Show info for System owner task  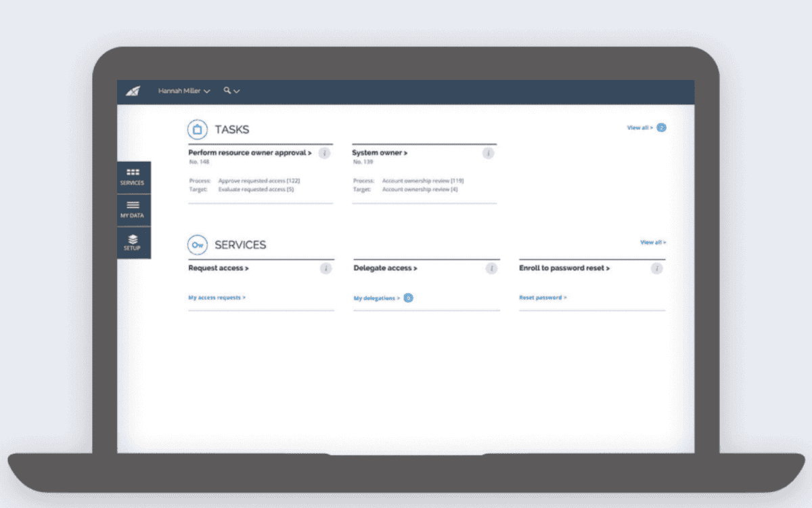click(x=488, y=154)
